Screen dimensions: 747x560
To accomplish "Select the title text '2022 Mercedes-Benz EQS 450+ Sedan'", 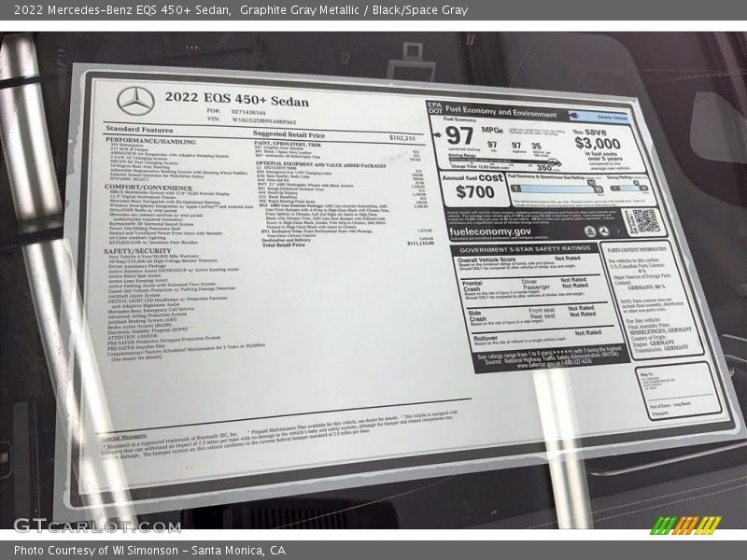I will (122, 10).
